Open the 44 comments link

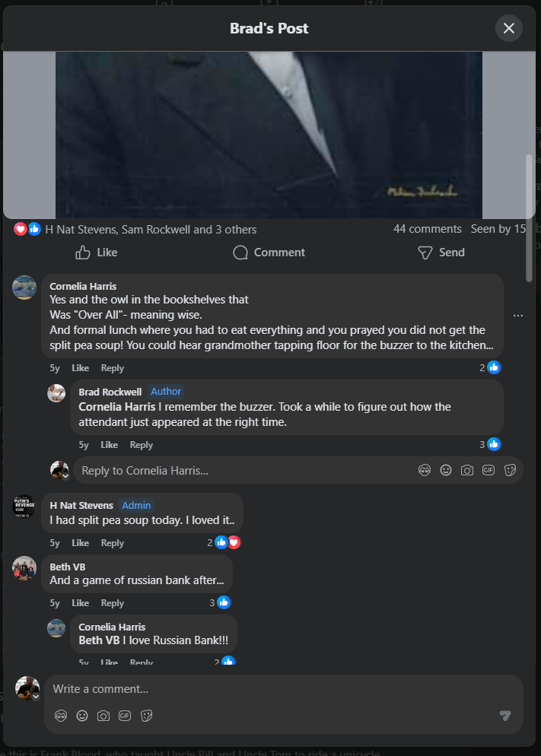(x=427, y=229)
